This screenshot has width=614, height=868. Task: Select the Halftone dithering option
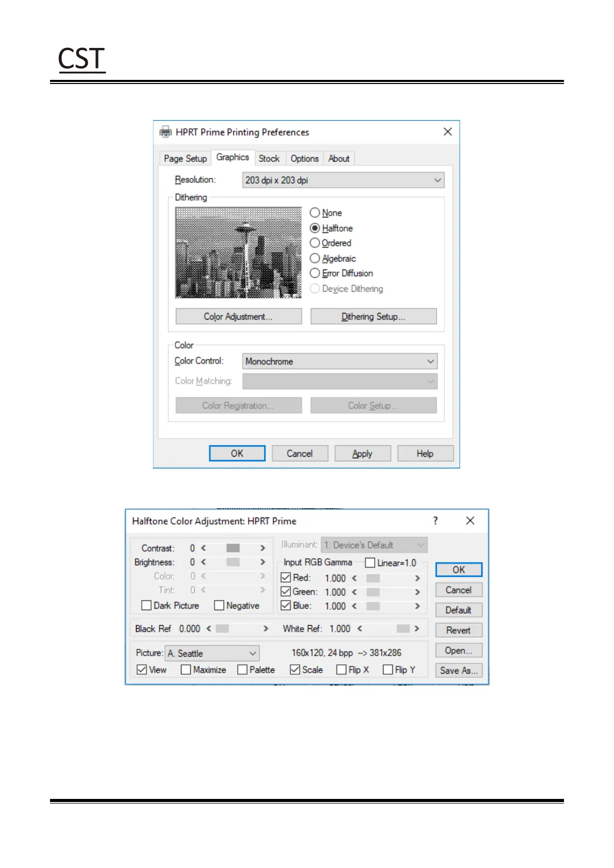pos(331,228)
